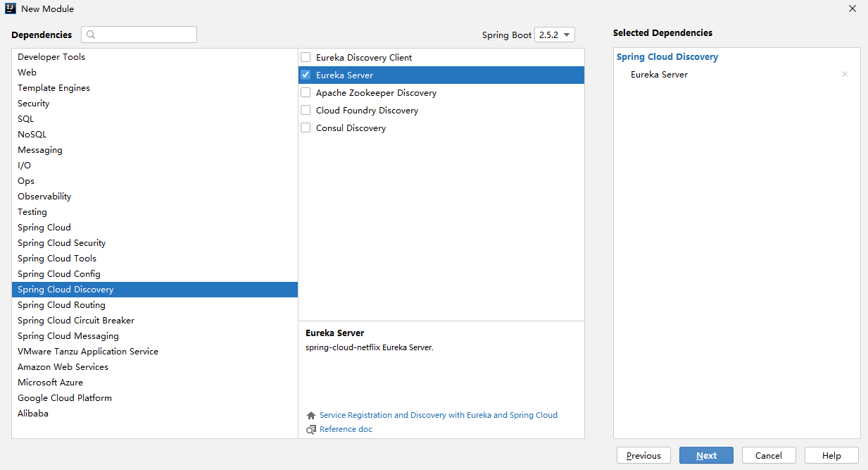Open the Observability category

tap(155, 197)
